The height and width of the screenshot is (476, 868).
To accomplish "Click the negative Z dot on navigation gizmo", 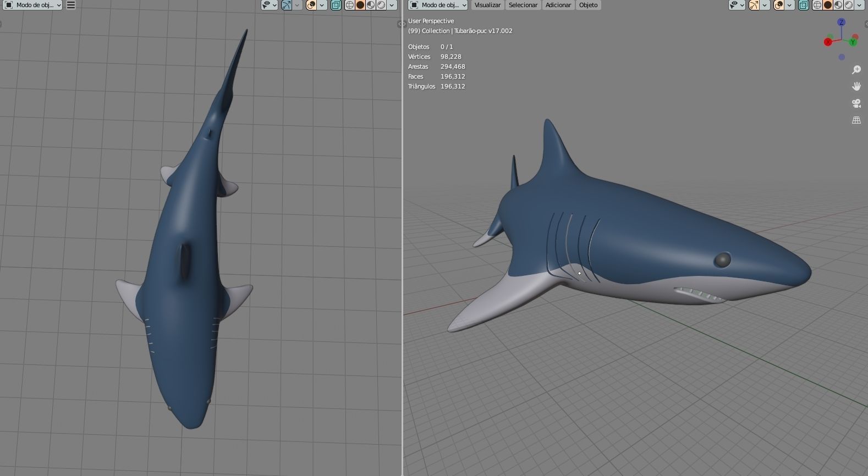I will click(x=842, y=57).
